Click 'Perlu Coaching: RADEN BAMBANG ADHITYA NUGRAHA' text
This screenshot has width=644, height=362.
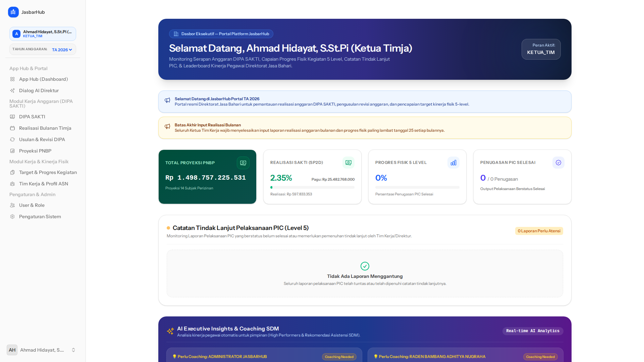pyautogui.click(x=432, y=357)
